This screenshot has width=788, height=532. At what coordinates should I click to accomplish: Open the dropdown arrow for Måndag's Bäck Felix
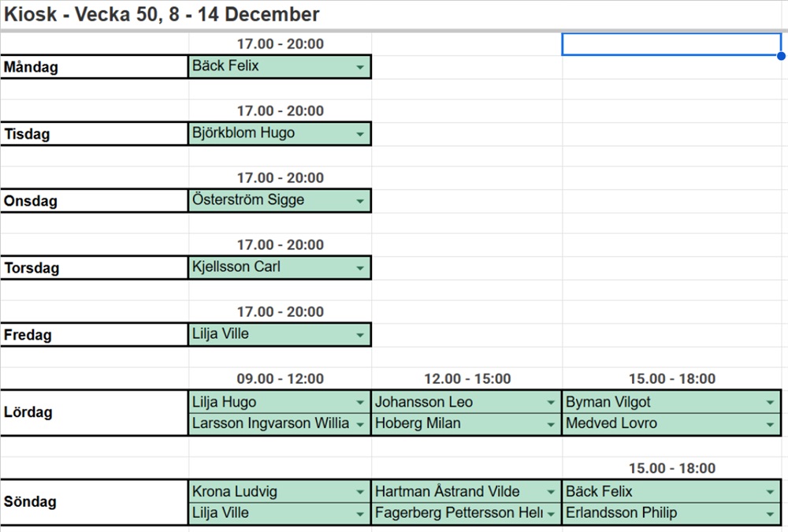(x=360, y=68)
